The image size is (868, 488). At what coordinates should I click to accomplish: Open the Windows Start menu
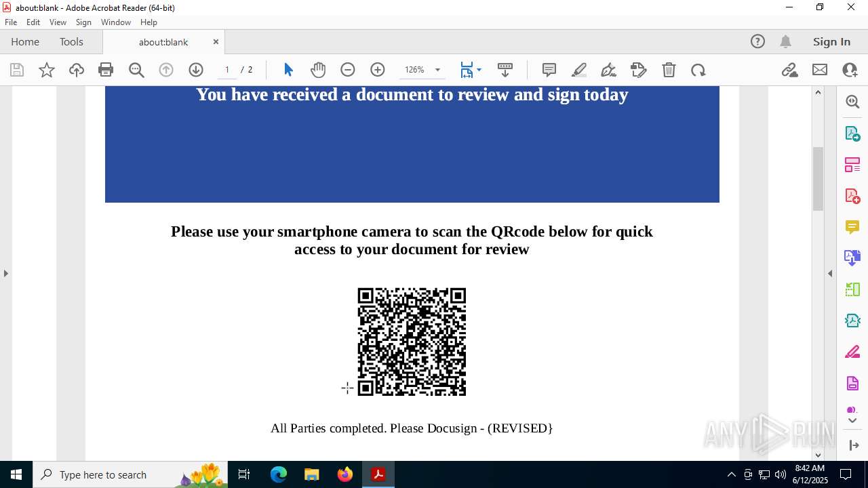click(16, 474)
